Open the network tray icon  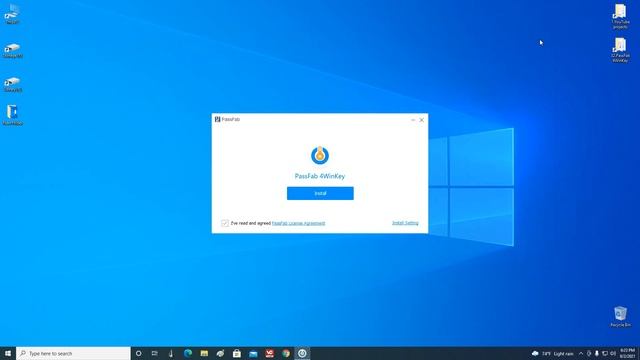pos(605,353)
